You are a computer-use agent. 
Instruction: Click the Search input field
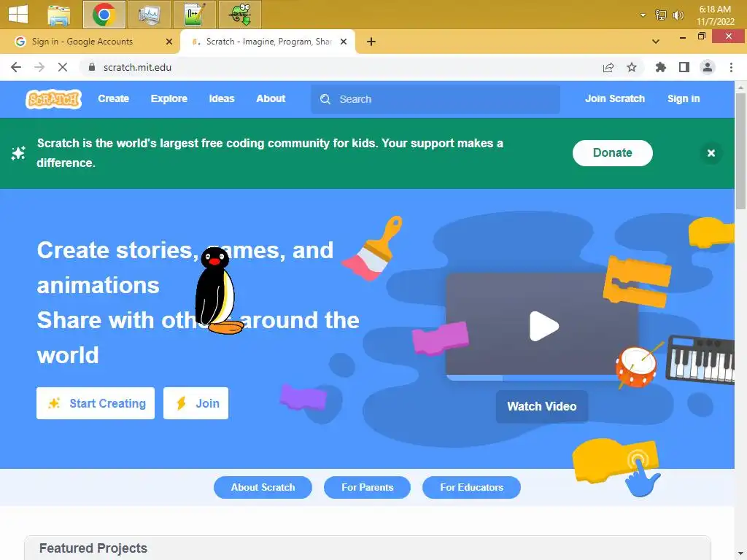pos(436,99)
